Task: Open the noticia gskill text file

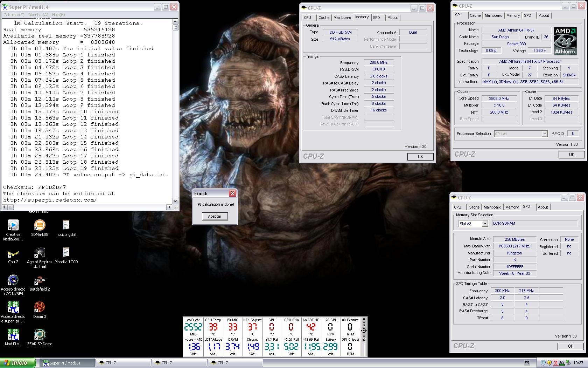Action: click(x=66, y=225)
